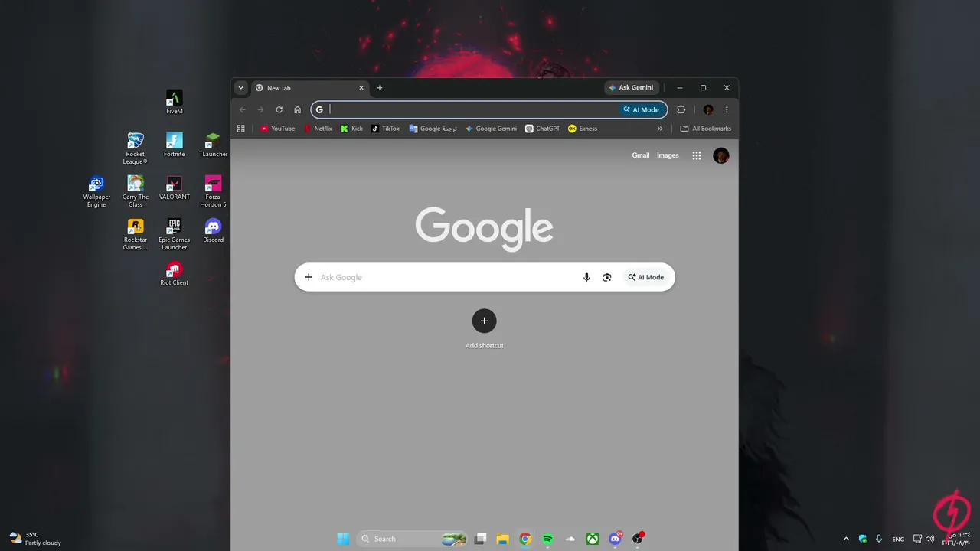Open the TikTok bookmark
Screen dimensions: 980x551
(386, 129)
